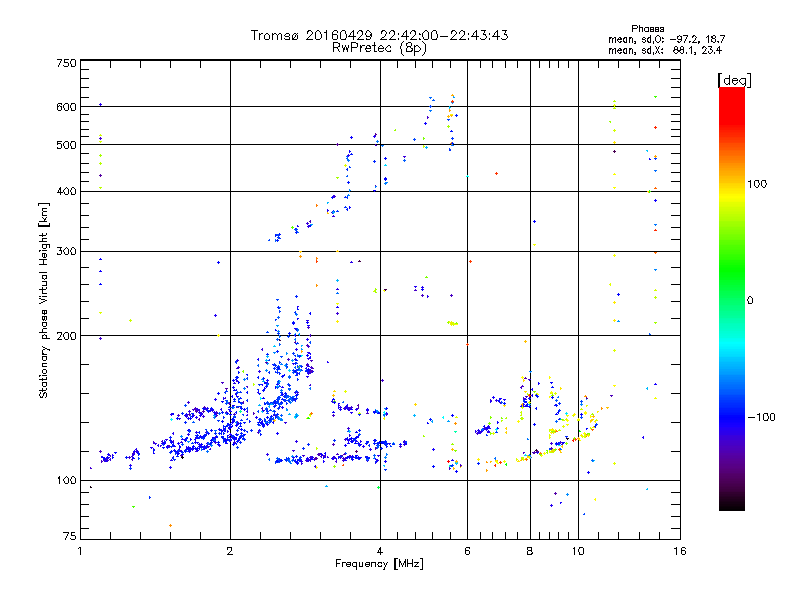This screenshot has width=800, height=600.
Task: Click the x-axis tick '2'
Action: (x=230, y=551)
